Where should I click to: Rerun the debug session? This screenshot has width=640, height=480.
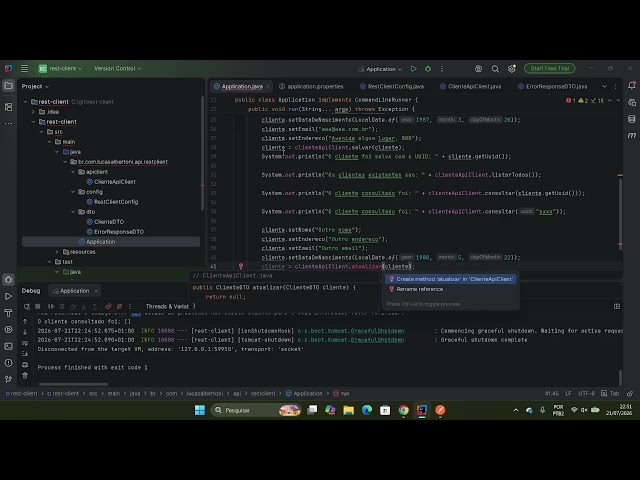[27, 306]
